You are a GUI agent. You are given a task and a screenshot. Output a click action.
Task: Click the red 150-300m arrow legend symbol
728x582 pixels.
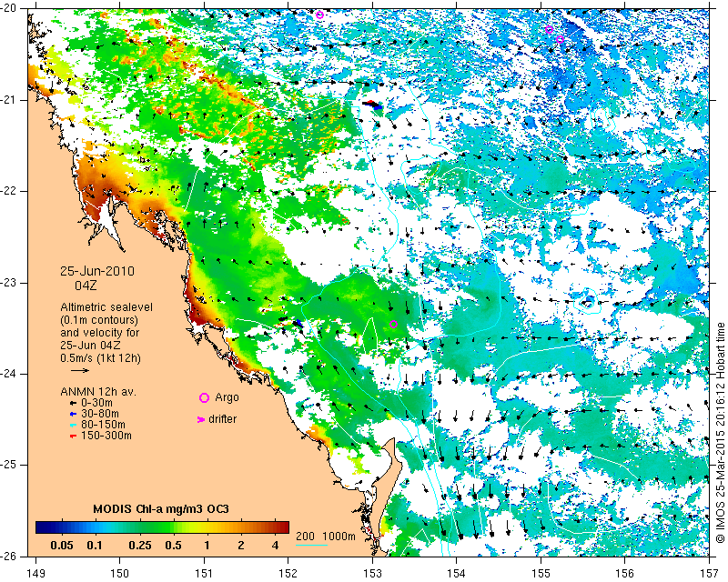(73, 436)
